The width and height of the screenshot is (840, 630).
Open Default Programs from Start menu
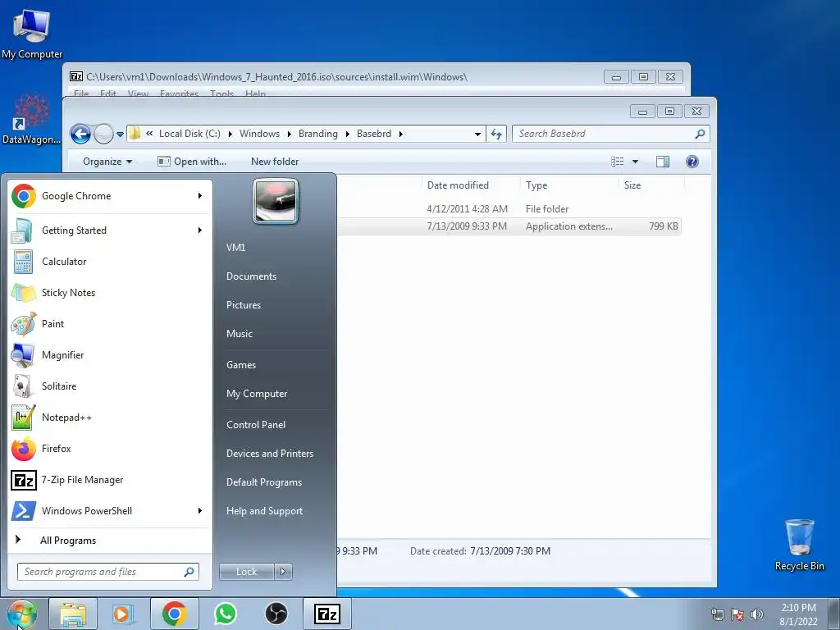(x=264, y=482)
